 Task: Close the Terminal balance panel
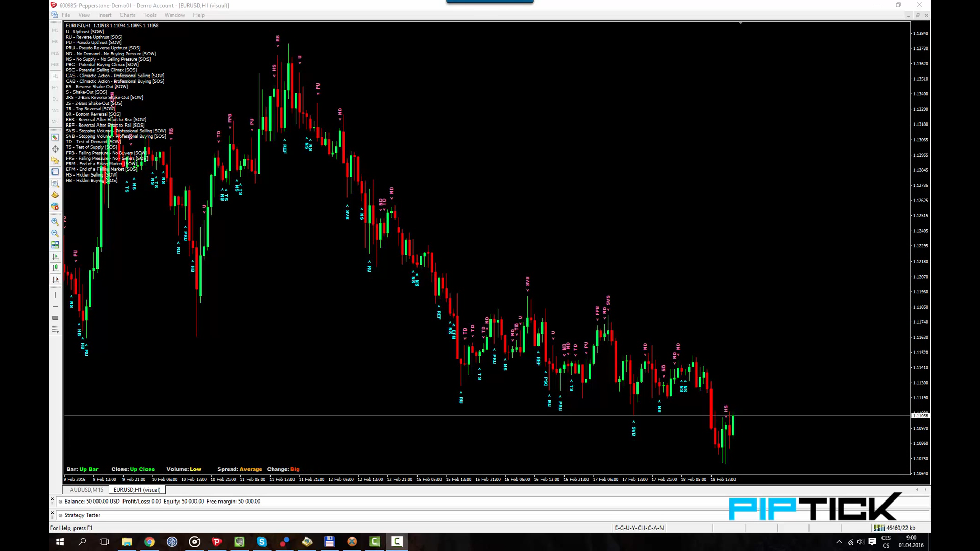coord(52,498)
